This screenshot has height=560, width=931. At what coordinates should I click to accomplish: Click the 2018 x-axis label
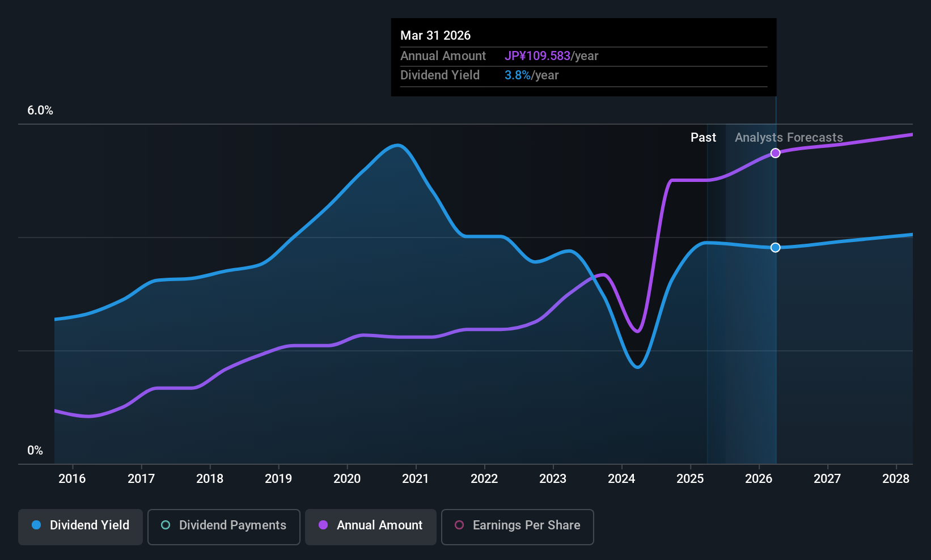210,479
